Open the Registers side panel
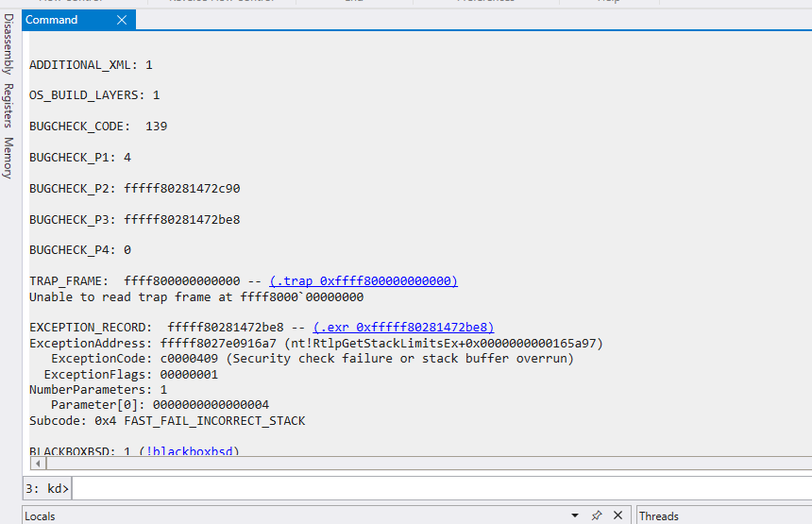 coord(8,106)
